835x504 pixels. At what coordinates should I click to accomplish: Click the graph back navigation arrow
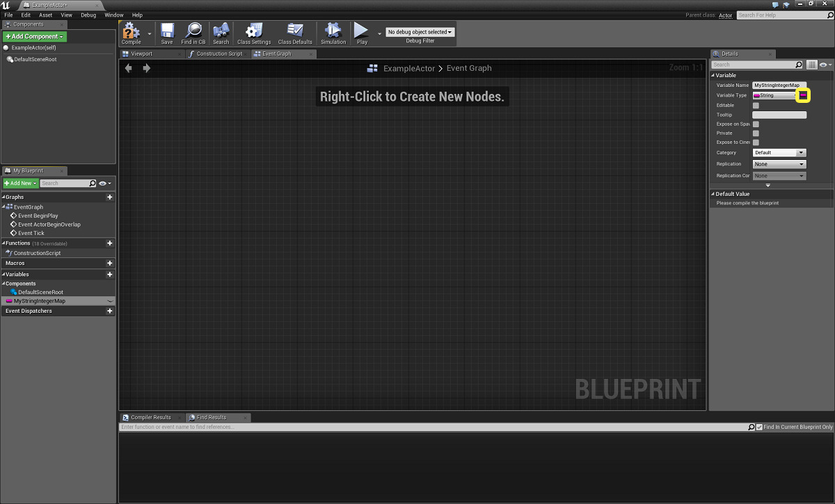[129, 68]
